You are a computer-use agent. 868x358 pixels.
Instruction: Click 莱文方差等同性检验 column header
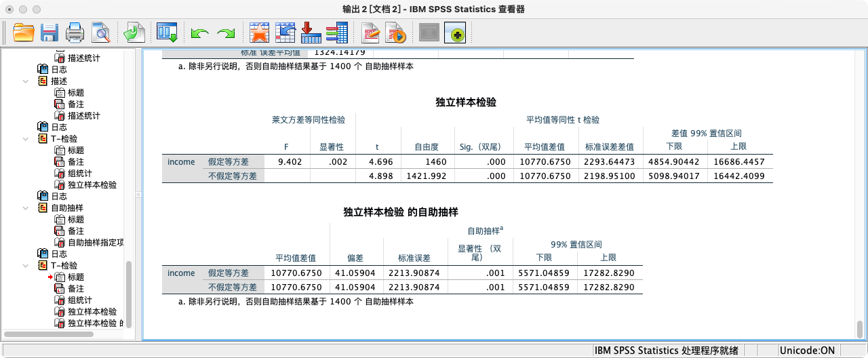(x=309, y=120)
